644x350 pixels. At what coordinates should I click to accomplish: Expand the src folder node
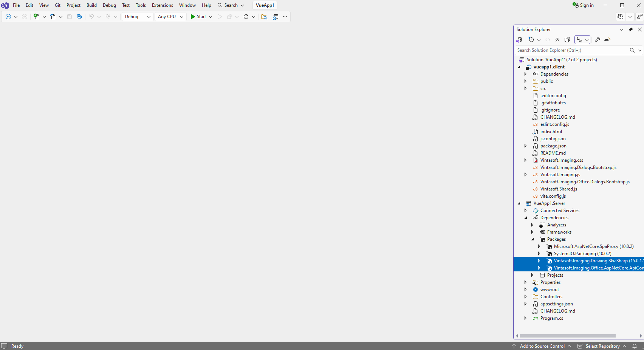[525, 88]
